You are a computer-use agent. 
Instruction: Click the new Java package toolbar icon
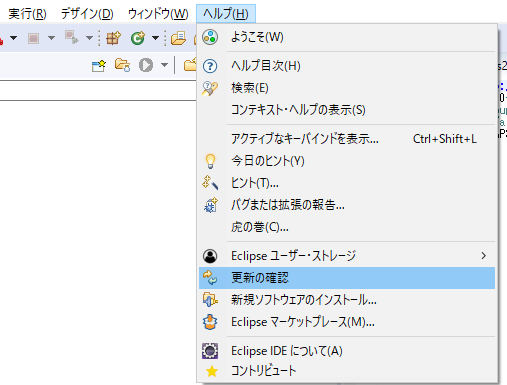[113, 38]
